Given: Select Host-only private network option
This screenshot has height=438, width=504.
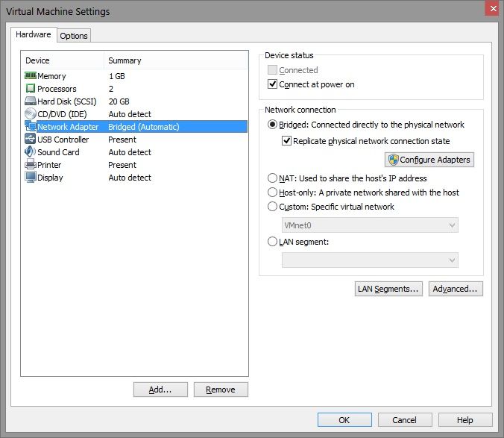Looking at the screenshot, I should [273, 193].
